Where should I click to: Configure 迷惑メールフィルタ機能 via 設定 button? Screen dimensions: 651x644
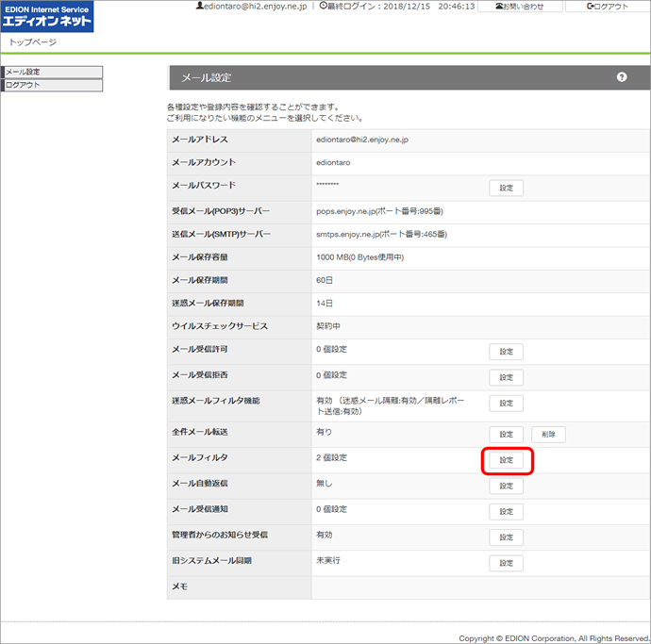point(506,404)
